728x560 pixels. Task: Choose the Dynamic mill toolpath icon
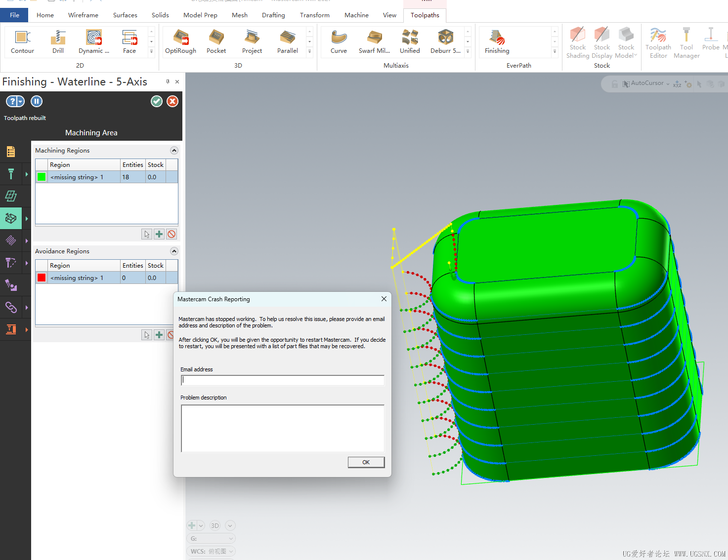94,41
